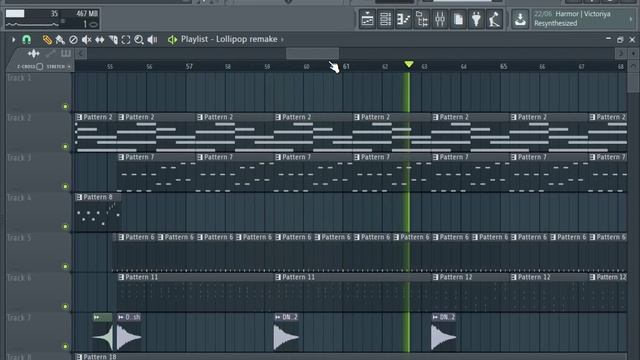
Task: Open ON_2 sample clip menu at bar 59
Action: (278, 317)
